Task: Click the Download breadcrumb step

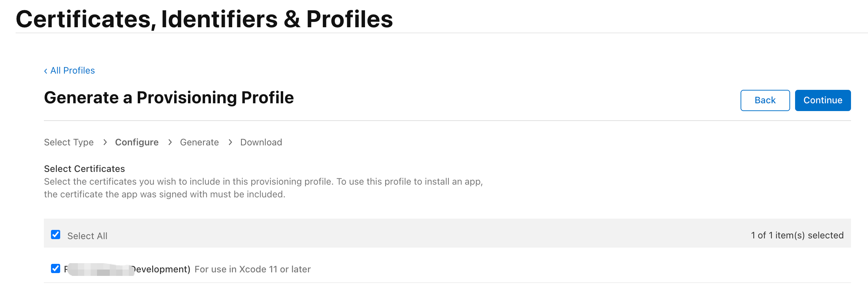Action: click(261, 142)
